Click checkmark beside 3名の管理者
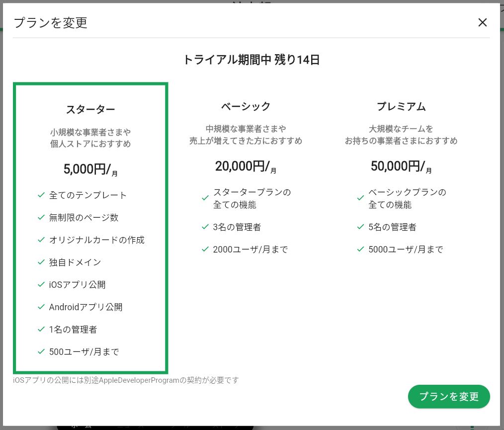Image resolution: width=504 pixels, height=430 pixels. click(205, 227)
